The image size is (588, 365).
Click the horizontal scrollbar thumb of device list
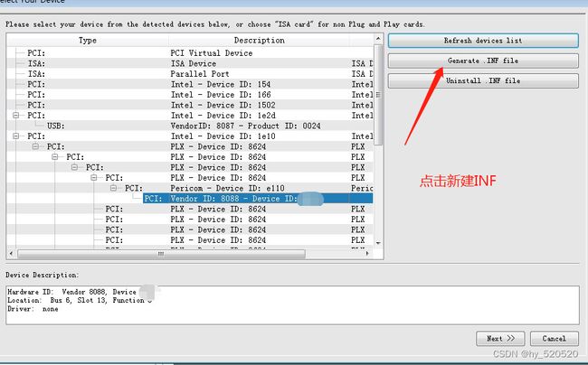(x=161, y=254)
